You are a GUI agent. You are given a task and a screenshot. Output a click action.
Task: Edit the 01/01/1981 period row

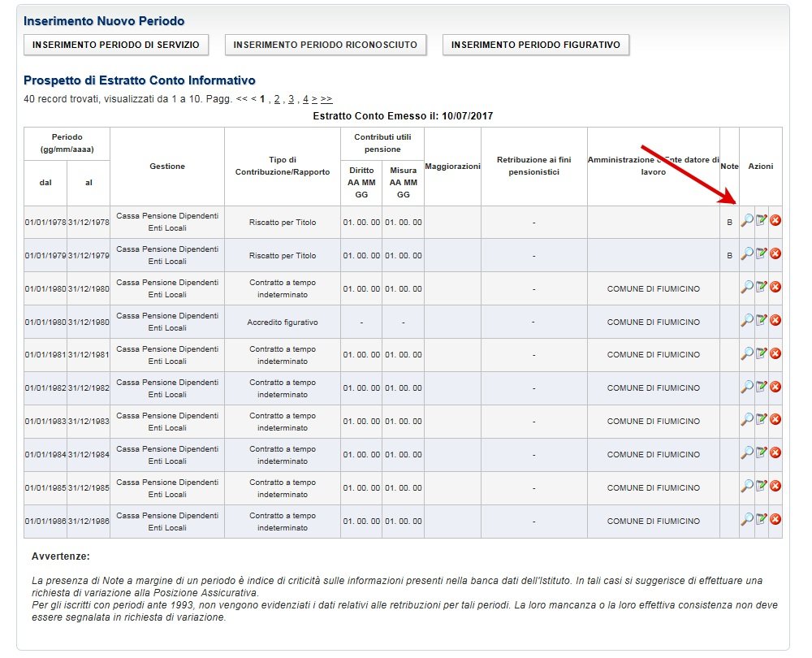762,353
